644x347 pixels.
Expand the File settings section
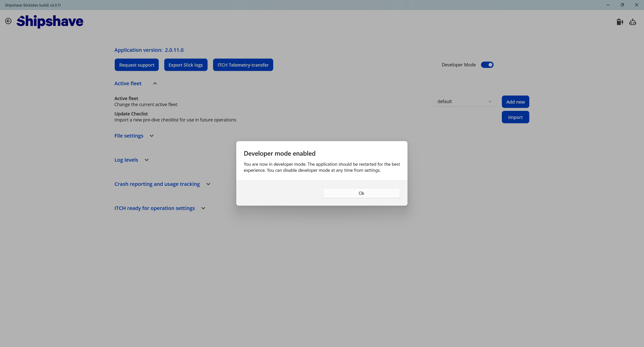(x=151, y=136)
